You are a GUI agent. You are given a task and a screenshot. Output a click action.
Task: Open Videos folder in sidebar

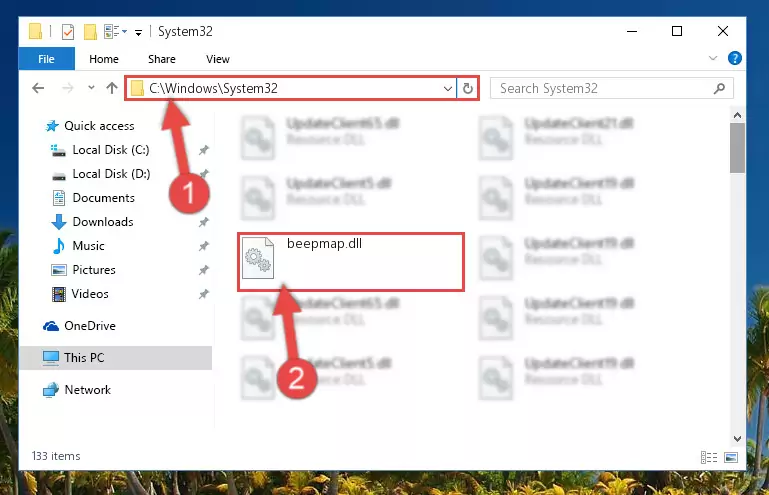(90, 294)
